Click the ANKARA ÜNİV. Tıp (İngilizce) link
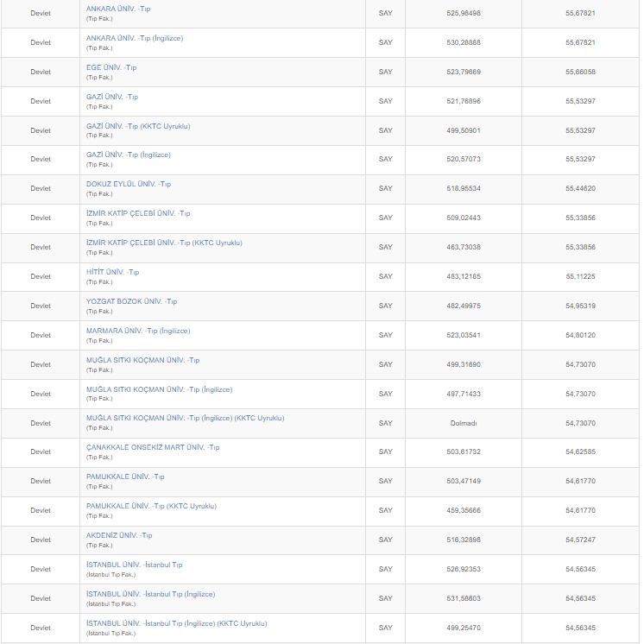The height and width of the screenshot is (644, 644). point(135,38)
